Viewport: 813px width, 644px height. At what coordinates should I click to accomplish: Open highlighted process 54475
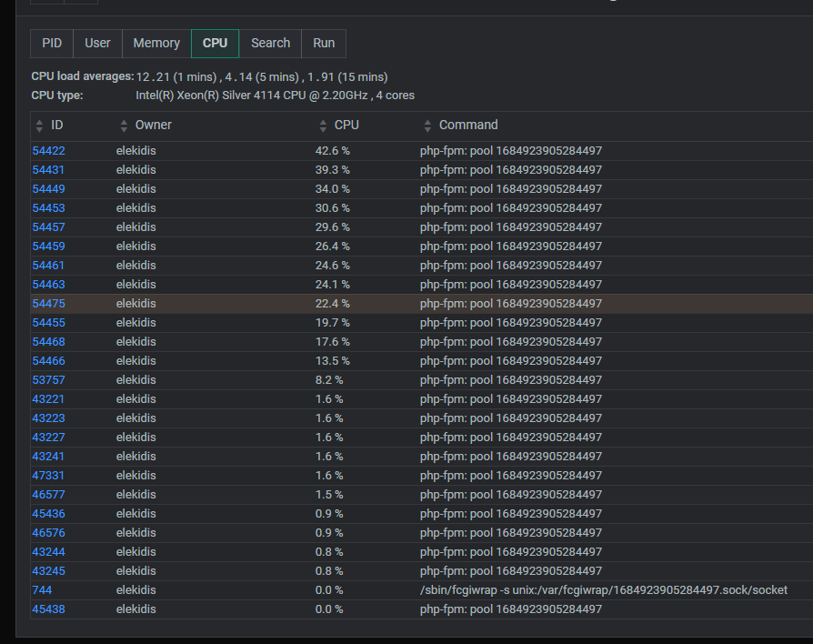[49, 304]
